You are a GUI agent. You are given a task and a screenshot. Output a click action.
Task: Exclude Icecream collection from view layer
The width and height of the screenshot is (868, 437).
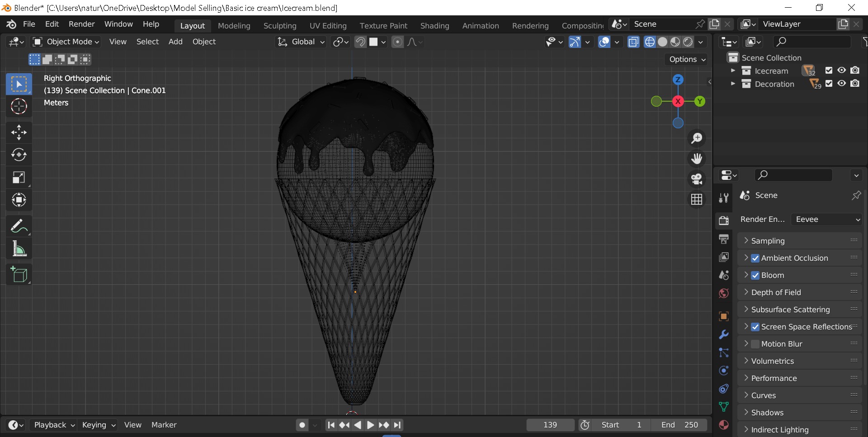(829, 70)
